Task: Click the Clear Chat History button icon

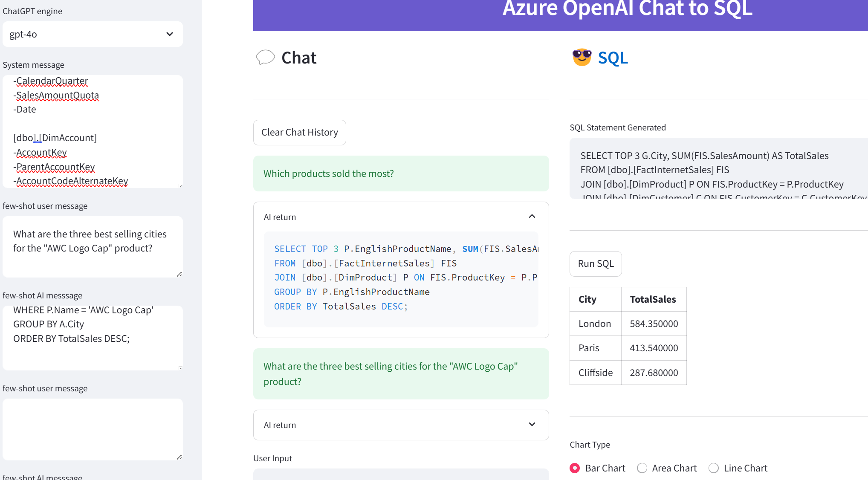Action: click(x=299, y=132)
